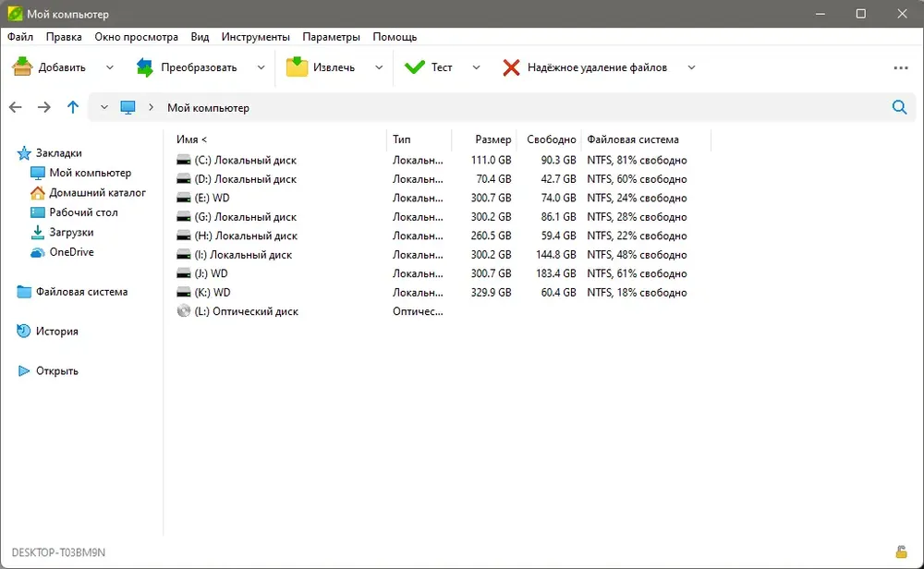Screen dimensions: 924x569
Task: Open the dropdown arrow next to Add
Action: tap(110, 67)
